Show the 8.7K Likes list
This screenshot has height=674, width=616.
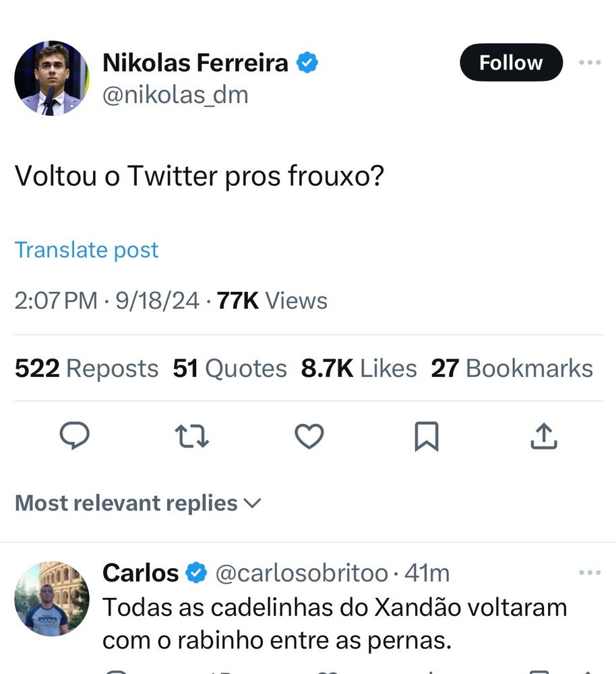[359, 369]
